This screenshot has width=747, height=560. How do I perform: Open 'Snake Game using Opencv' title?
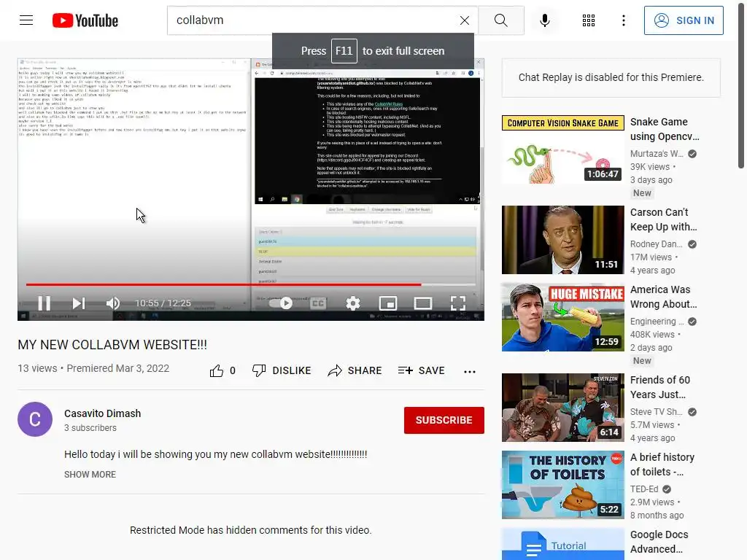pos(665,129)
